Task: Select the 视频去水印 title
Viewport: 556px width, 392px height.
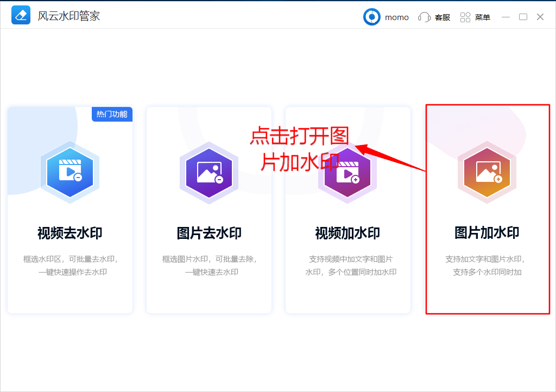Action: 69,233
